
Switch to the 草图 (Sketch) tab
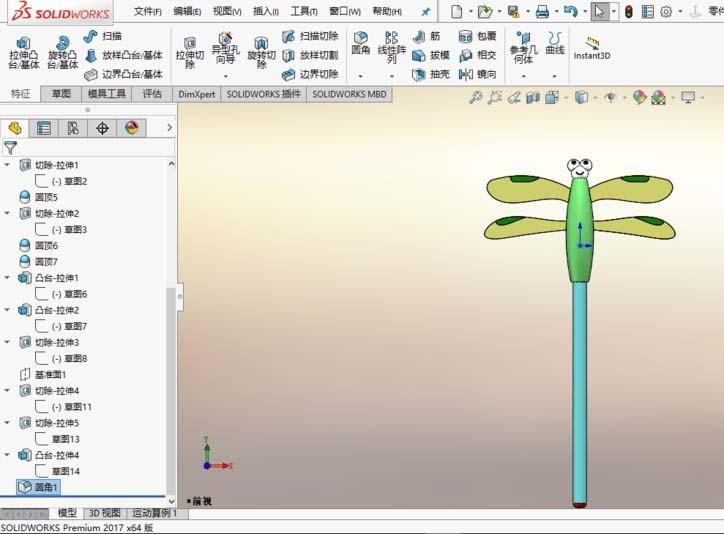click(x=61, y=94)
